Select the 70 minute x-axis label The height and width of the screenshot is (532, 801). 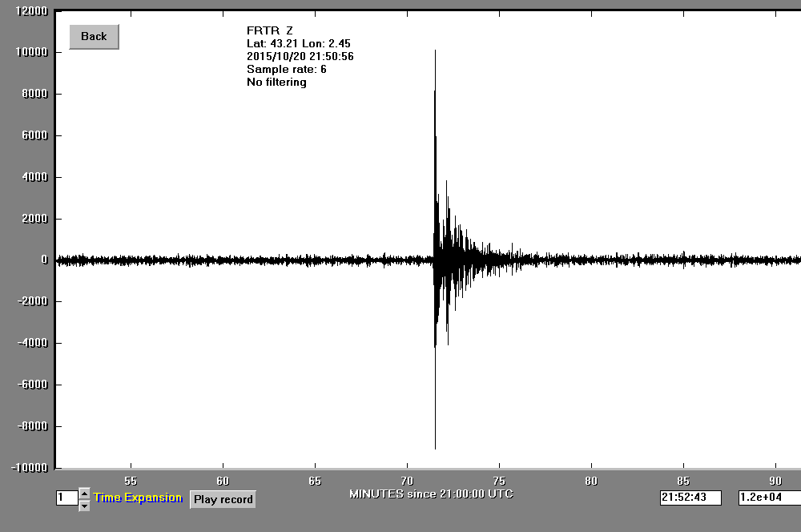coord(407,481)
